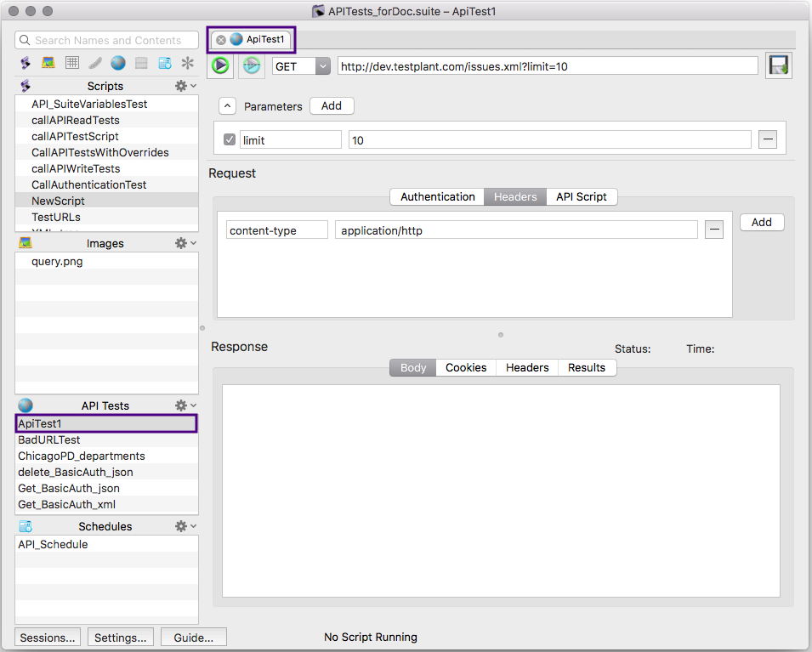Screen dimensions: 812x652
Task: Click the Search Names and Contents field
Action: [106, 40]
